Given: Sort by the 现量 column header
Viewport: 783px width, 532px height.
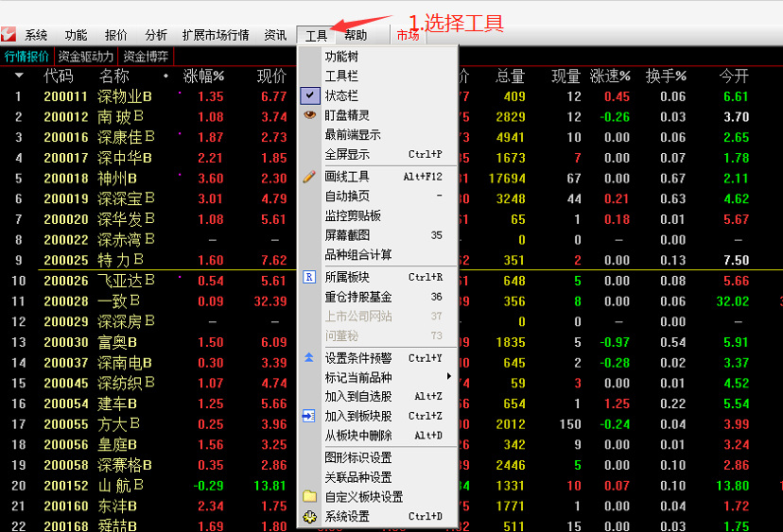Looking at the screenshot, I should click(x=565, y=76).
